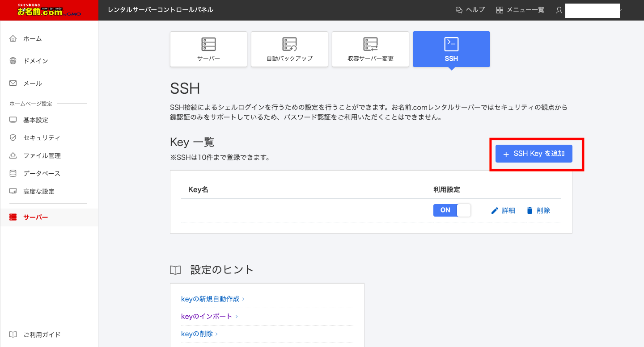The height and width of the screenshot is (347, 644).
Task: Click the SSH Key を追加 button
Action: pyautogui.click(x=534, y=154)
